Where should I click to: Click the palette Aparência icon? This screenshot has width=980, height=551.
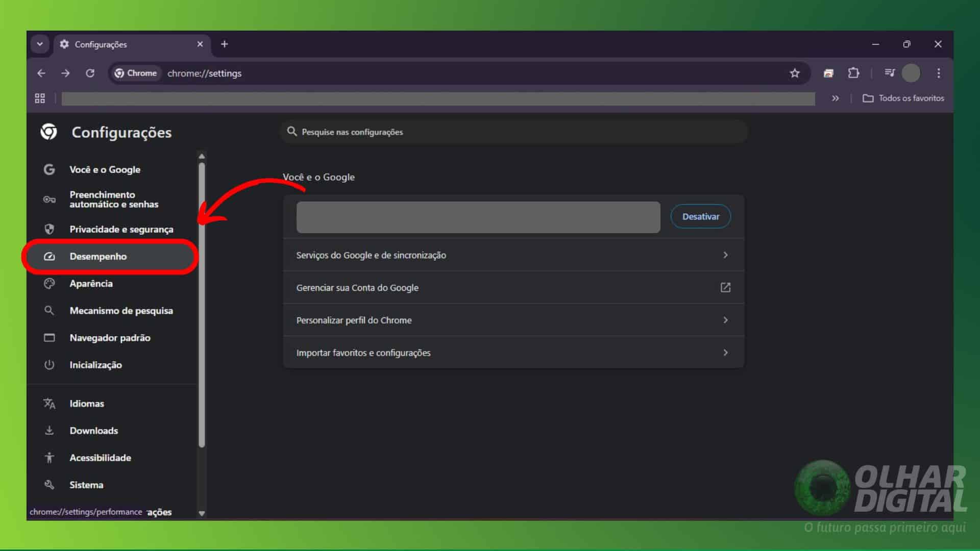(x=49, y=284)
